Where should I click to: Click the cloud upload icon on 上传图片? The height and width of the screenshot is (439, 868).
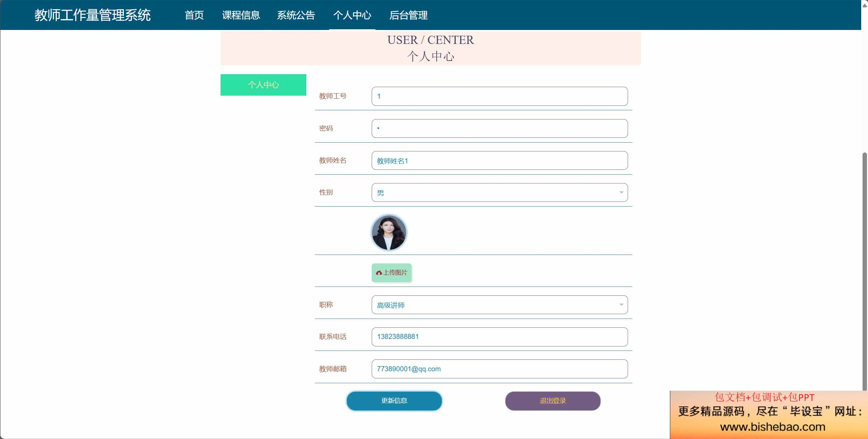[x=379, y=273]
